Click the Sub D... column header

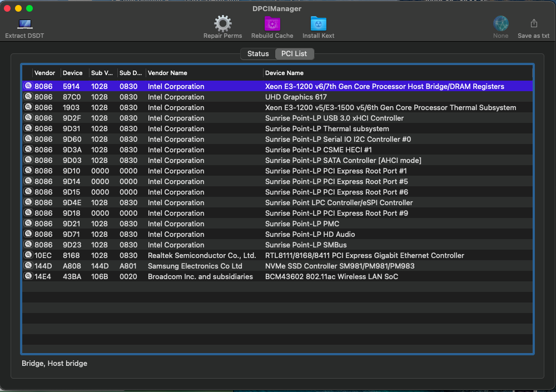coord(131,73)
